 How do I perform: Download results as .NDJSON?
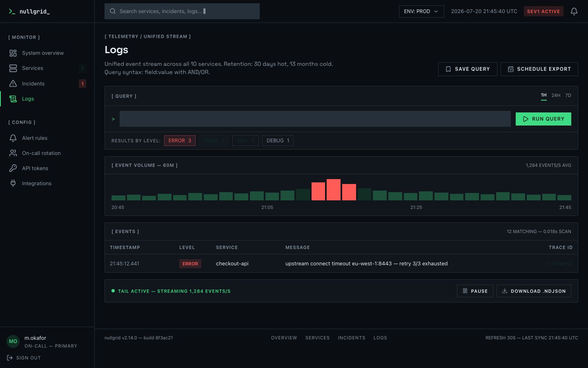534,291
